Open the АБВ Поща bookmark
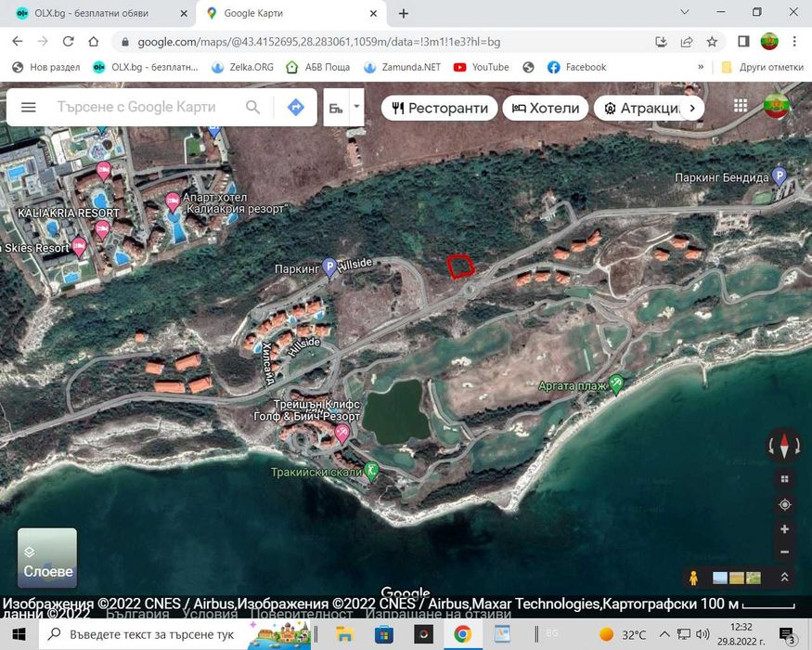 pos(318,67)
